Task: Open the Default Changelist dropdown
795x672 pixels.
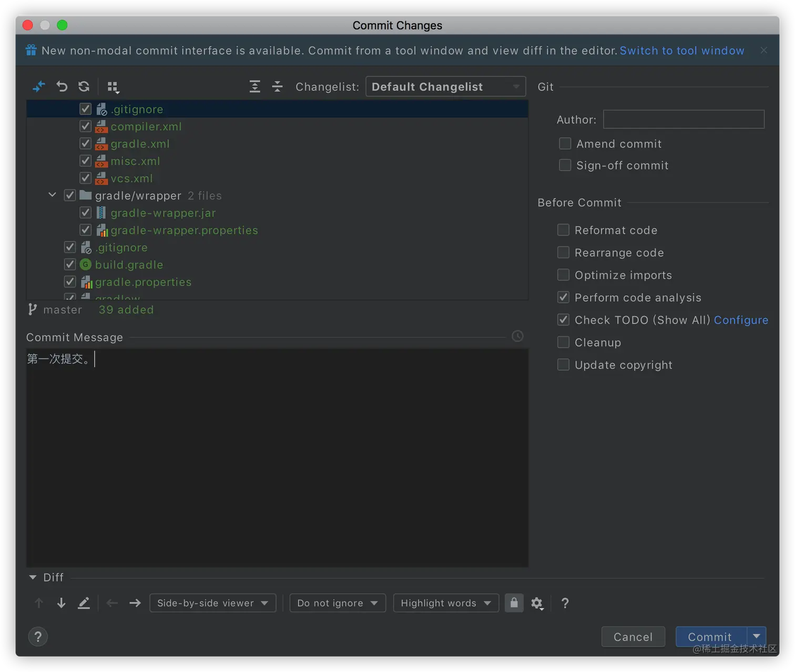Action: (445, 87)
